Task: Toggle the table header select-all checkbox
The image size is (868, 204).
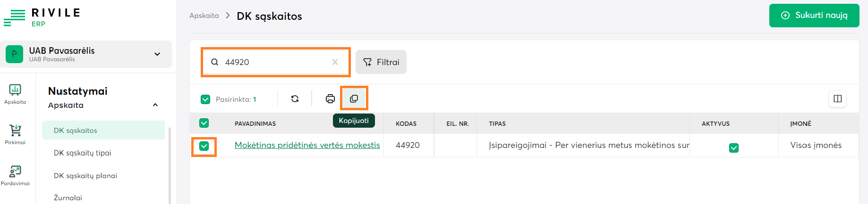Action: coord(204,123)
